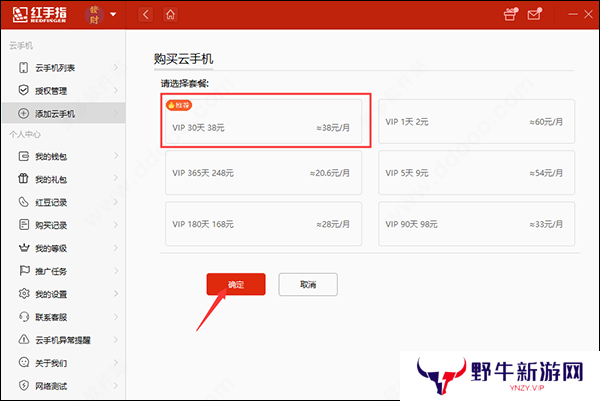The width and height of the screenshot is (600, 401).
Task: Go back with the back arrow button
Action: (145, 15)
